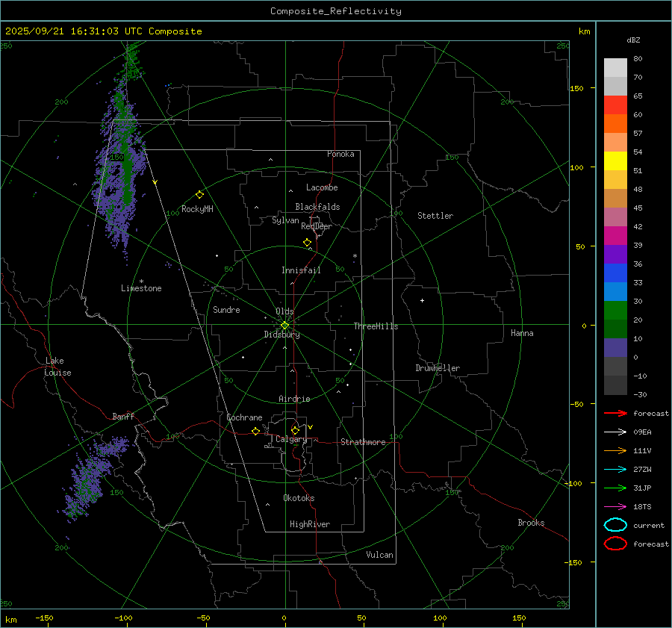The height and width of the screenshot is (628, 672).
Task: Click the Drumheller city label
Action: point(438,368)
